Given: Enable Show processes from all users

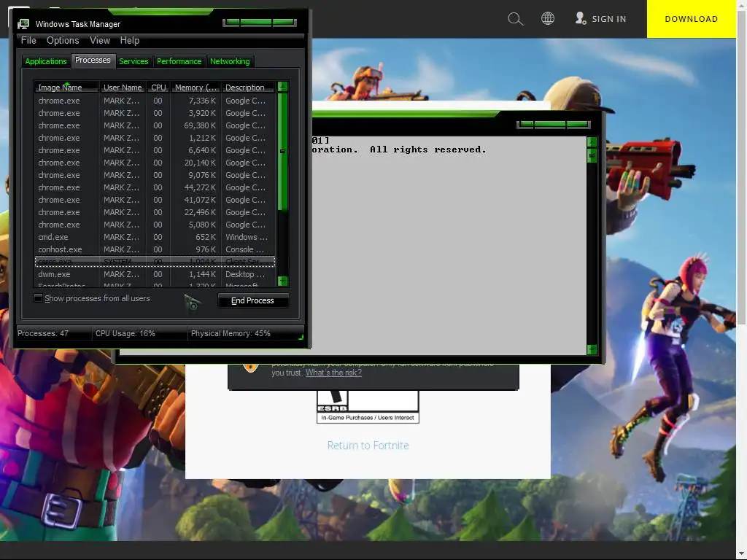Looking at the screenshot, I should [x=38, y=298].
